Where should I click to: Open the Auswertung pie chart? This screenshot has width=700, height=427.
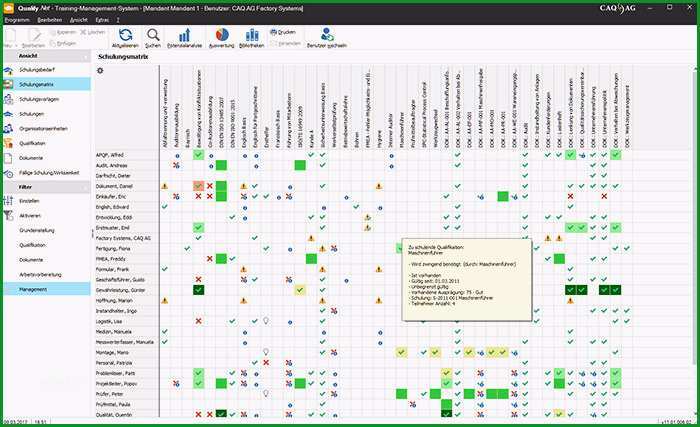click(x=222, y=35)
